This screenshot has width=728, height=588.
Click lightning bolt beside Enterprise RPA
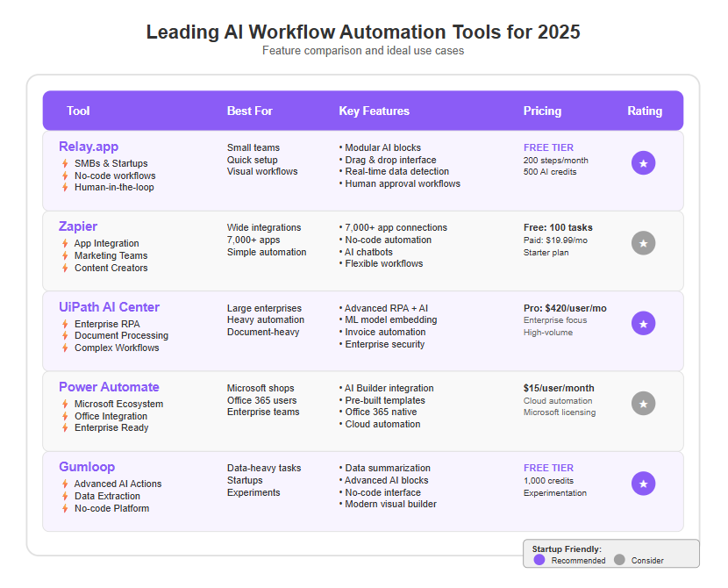65,324
